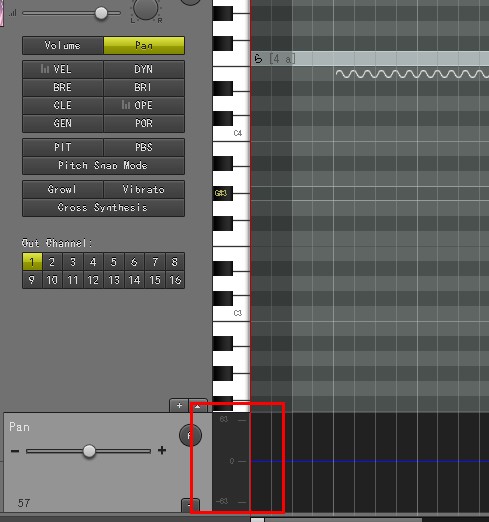
Task: Select the highlighted Pan control button
Action: point(144,45)
